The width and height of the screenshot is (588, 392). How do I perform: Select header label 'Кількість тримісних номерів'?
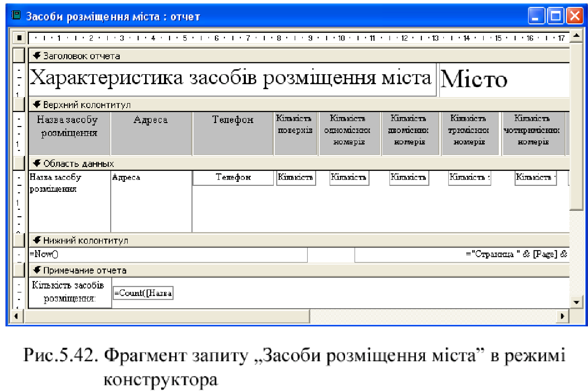click(x=470, y=133)
